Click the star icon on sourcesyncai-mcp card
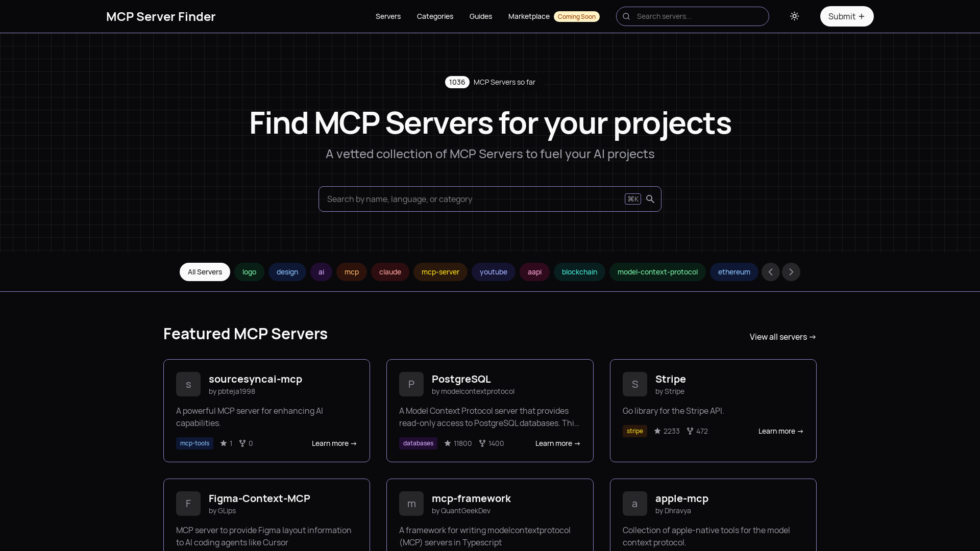 [224, 443]
